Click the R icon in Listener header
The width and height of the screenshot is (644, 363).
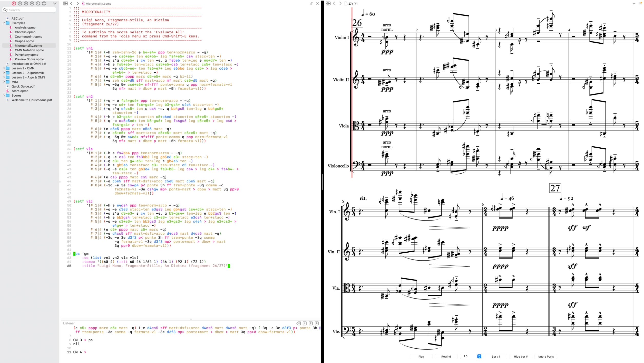[x=317, y=323]
